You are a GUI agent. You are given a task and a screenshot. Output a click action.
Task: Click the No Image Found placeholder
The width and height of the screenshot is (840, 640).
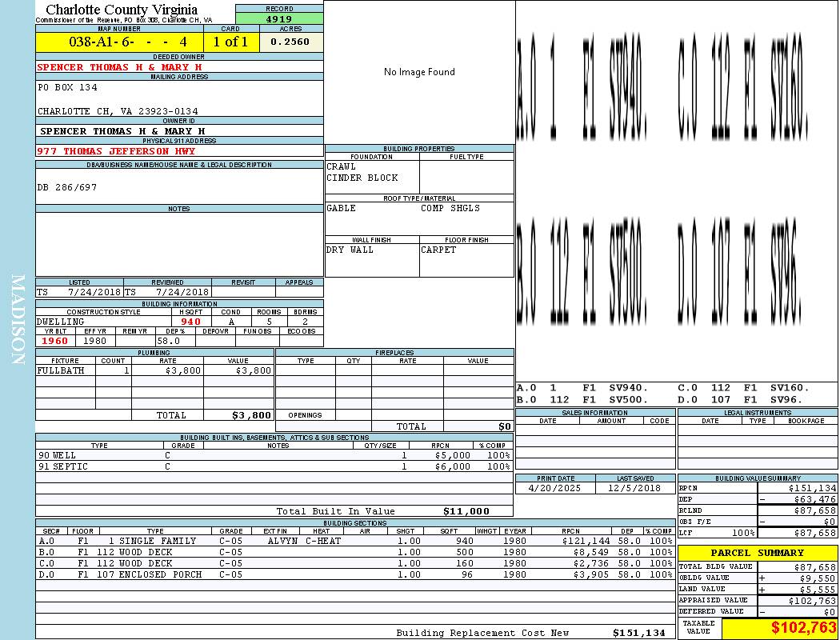(x=419, y=72)
